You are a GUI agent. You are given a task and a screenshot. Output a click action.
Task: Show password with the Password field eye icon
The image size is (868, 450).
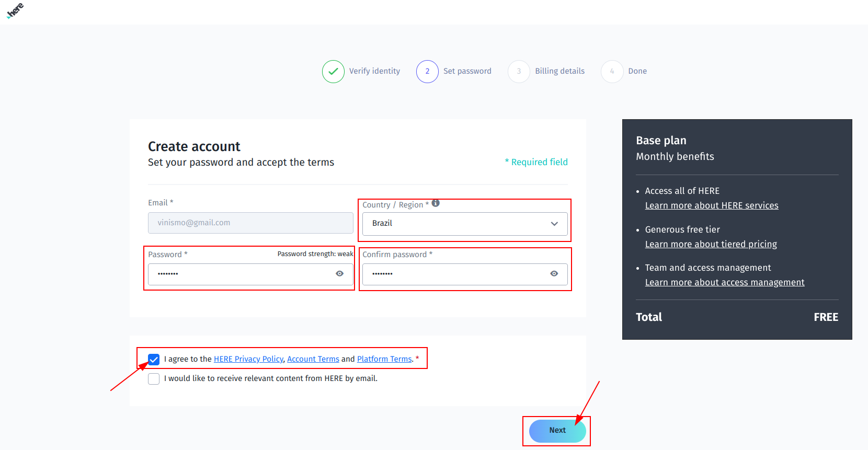pyautogui.click(x=340, y=273)
